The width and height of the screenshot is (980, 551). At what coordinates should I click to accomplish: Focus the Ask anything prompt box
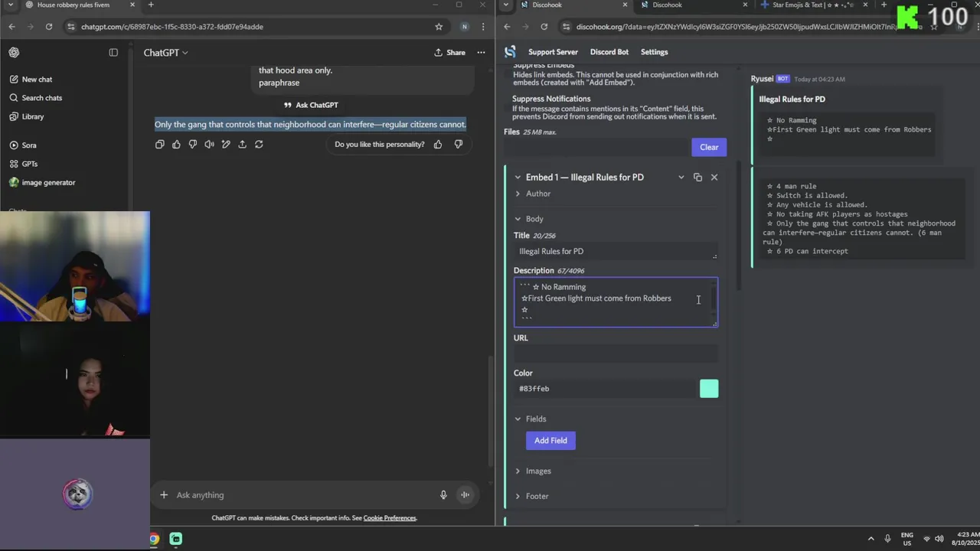tap(302, 495)
